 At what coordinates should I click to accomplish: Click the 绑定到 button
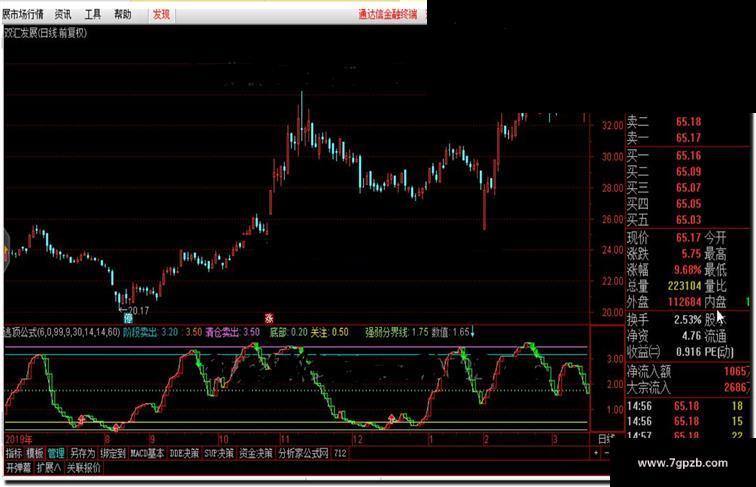pos(113,453)
